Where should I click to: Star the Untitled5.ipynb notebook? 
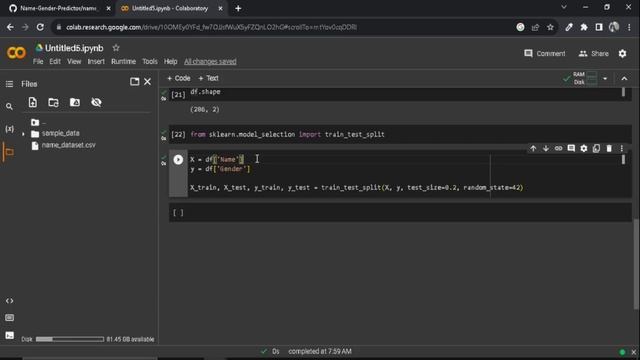[116, 48]
